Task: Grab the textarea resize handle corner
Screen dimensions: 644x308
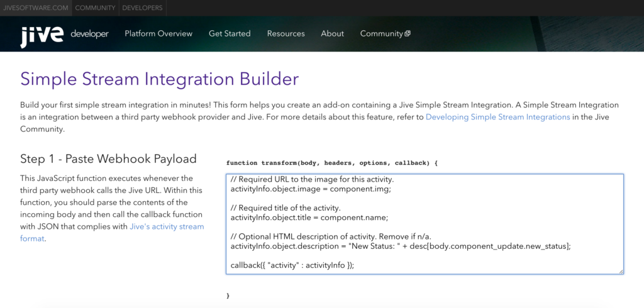Action: pos(620,271)
